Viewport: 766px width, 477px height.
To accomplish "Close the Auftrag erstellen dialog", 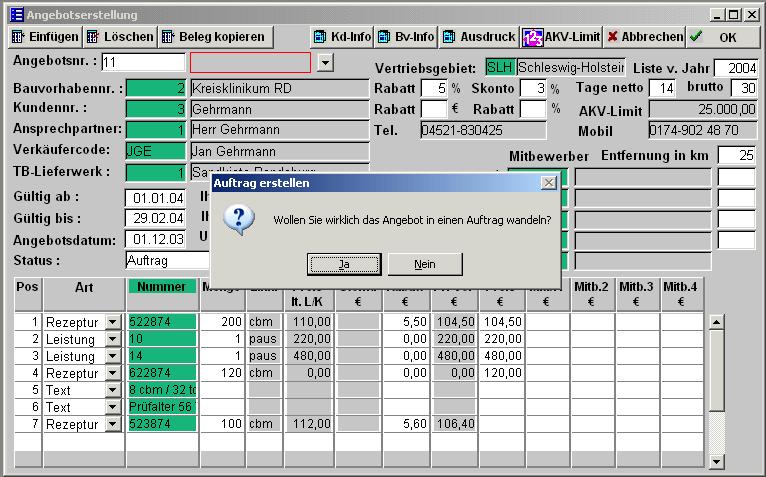I will (548, 183).
